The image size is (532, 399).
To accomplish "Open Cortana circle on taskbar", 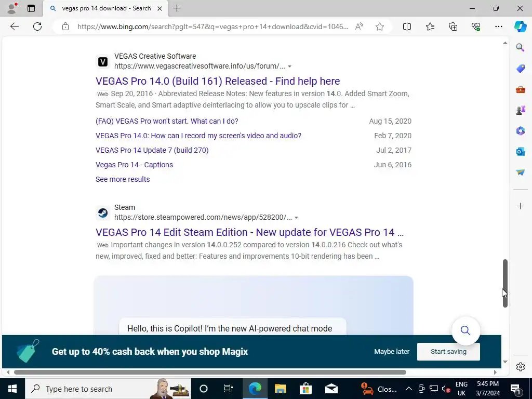I will click(x=203, y=389).
